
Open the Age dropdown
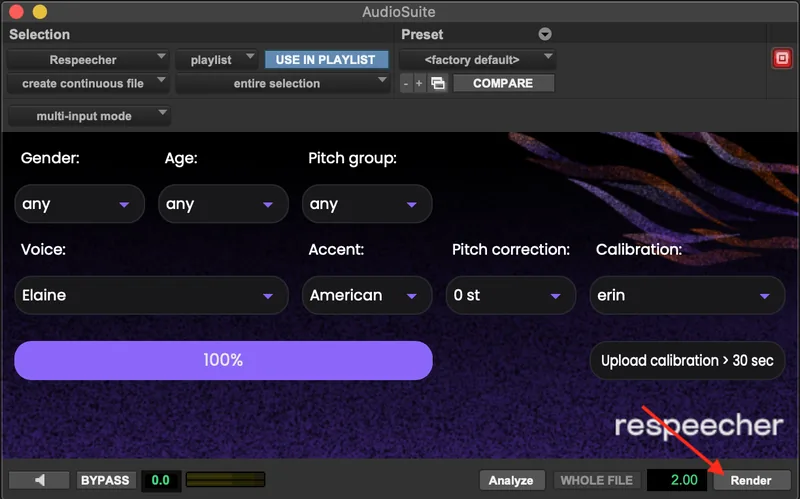[x=223, y=204]
